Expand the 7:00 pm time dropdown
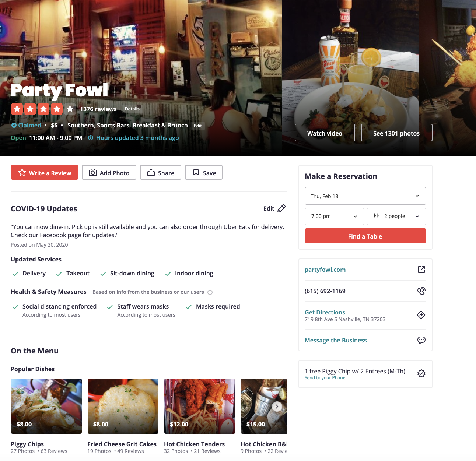The width and height of the screenshot is (476, 461). tap(335, 217)
